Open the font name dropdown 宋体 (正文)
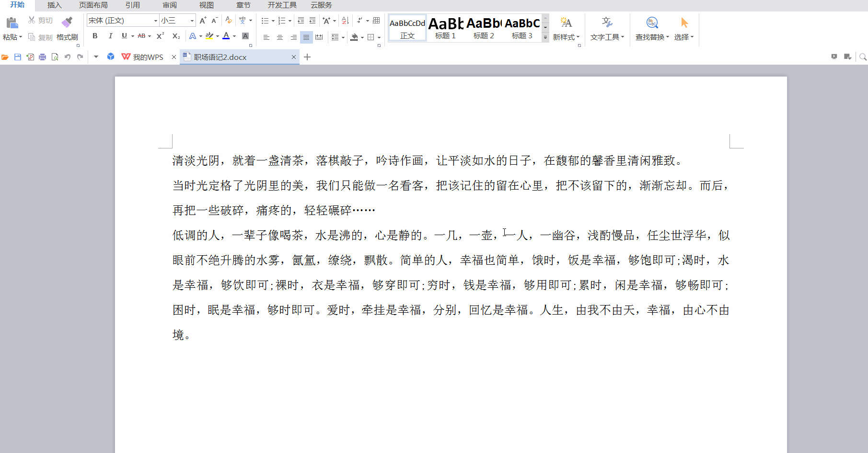Screen dimensions: 868x453 click(155, 21)
